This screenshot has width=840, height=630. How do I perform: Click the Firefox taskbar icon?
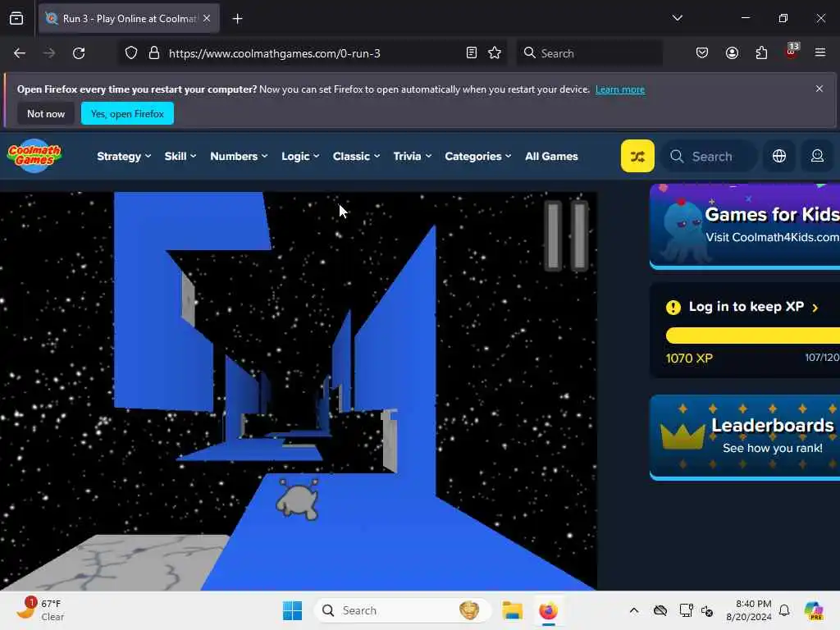pos(548,610)
